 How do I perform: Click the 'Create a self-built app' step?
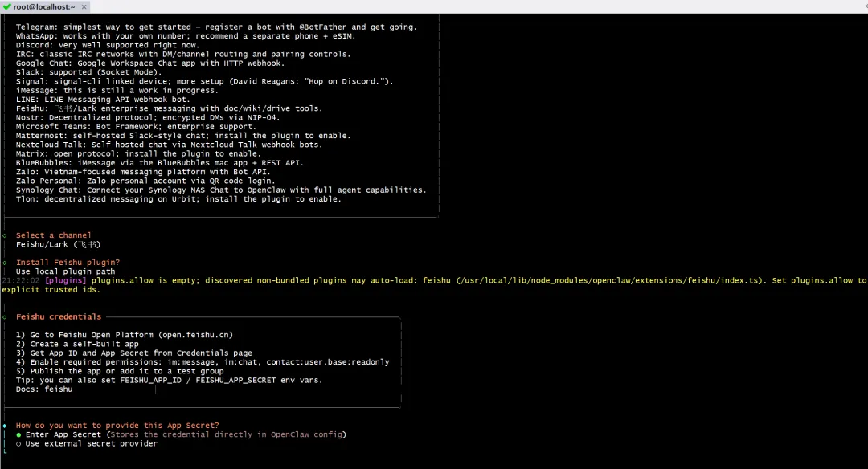[77, 344]
